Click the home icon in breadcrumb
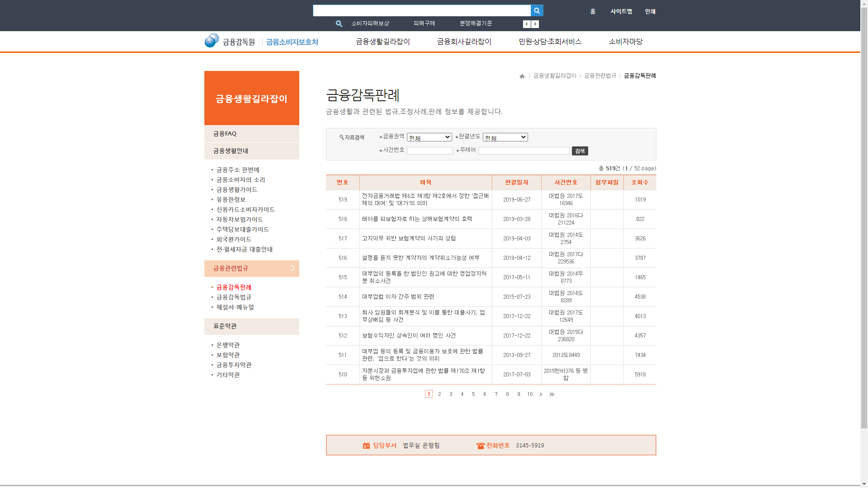The height and width of the screenshot is (488, 868). pos(522,76)
